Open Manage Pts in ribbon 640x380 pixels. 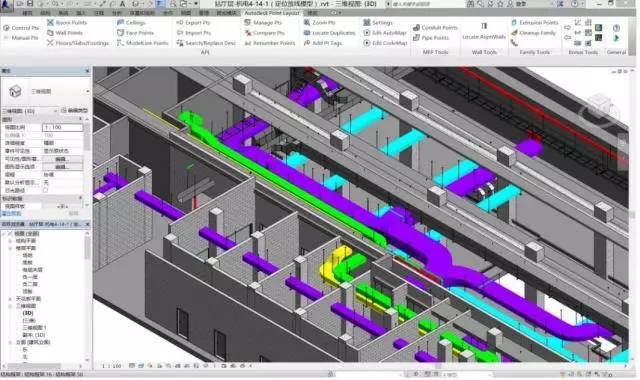[x=263, y=22]
